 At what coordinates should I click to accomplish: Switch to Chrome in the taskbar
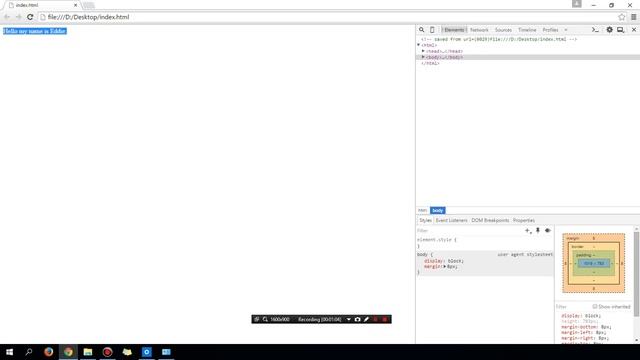pos(68,352)
